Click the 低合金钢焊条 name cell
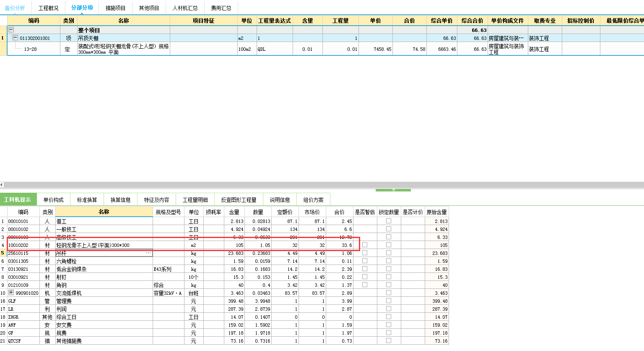644x351 pixels. click(104, 269)
